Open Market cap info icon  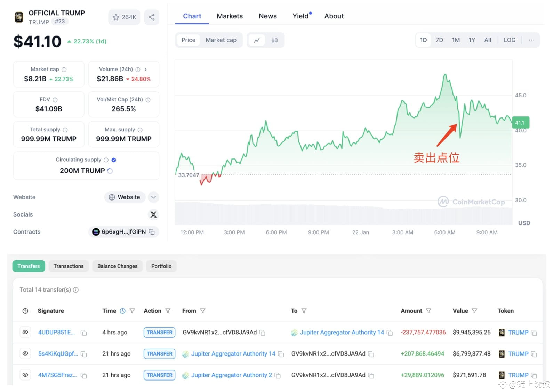pyautogui.click(x=64, y=70)
